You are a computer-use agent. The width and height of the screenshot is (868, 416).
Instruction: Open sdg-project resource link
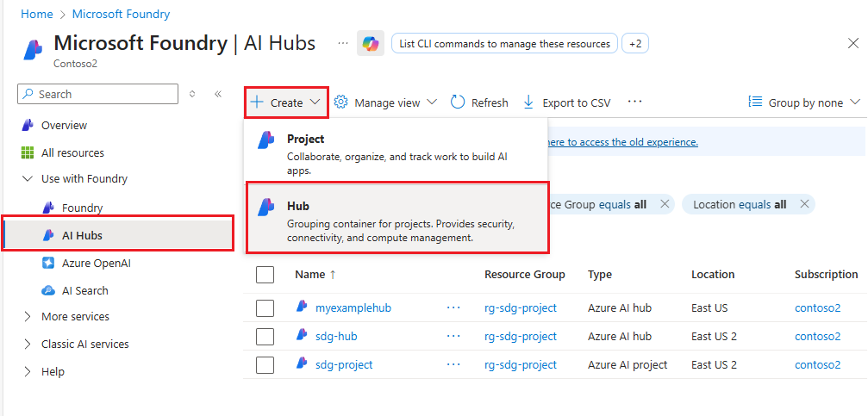tap(344, 364)
